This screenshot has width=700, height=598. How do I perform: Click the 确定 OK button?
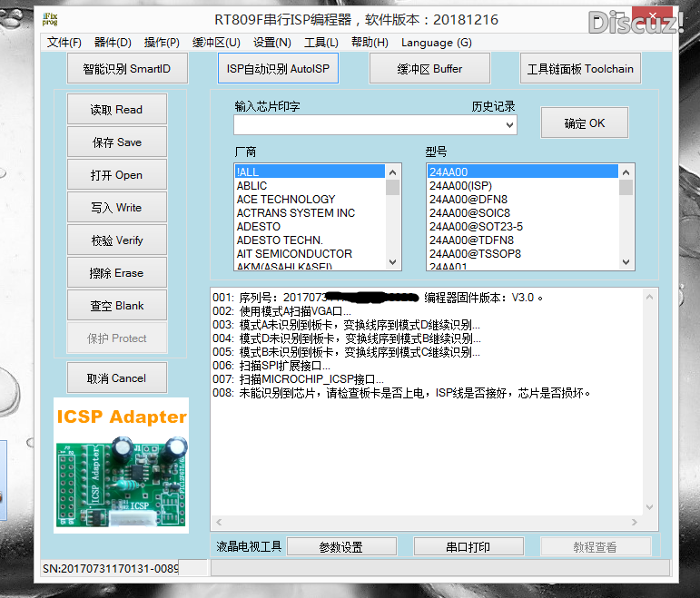click(x=584, y=123)
